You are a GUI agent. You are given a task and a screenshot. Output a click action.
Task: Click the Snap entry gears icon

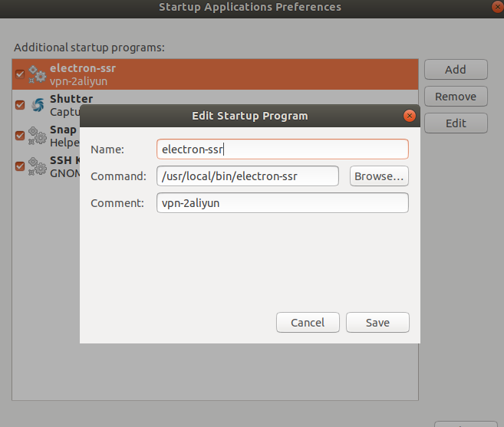click(x=38, y=136)
